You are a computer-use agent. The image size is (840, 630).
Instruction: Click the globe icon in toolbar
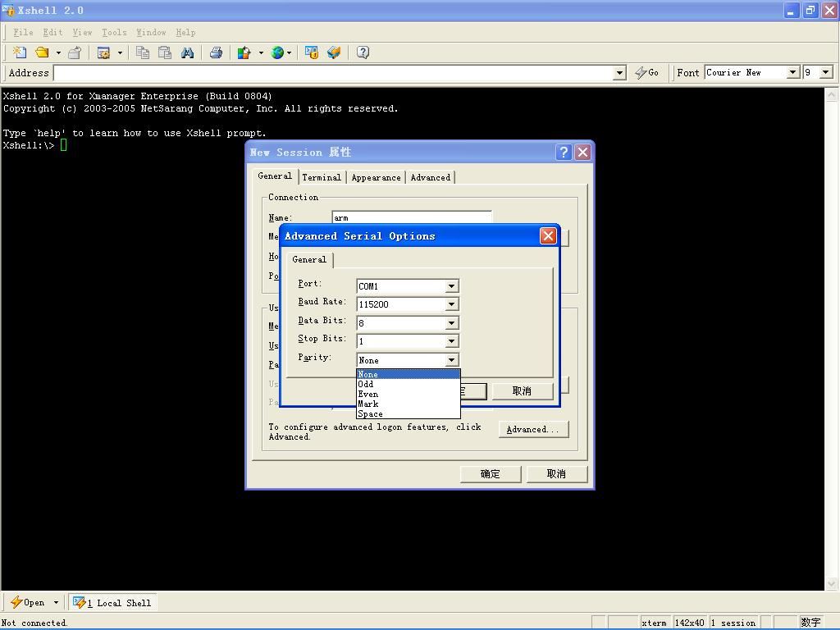pos(278,52)
